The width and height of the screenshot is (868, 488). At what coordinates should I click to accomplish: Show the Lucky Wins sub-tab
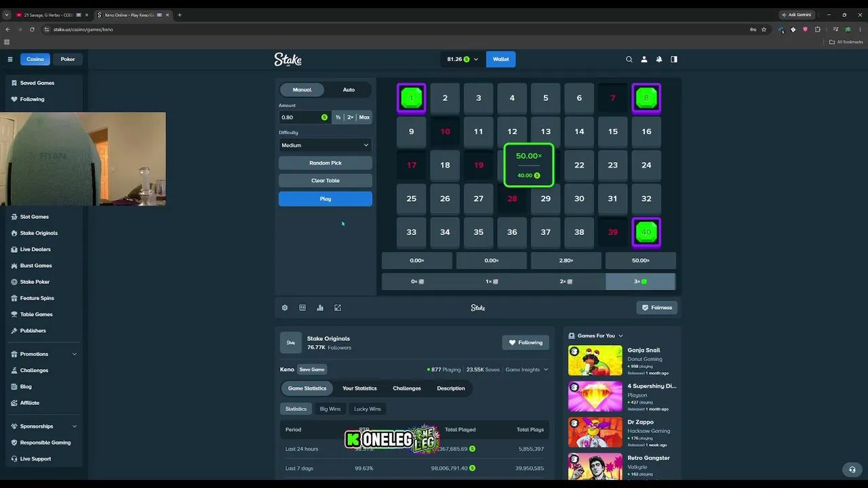point(368,409)
